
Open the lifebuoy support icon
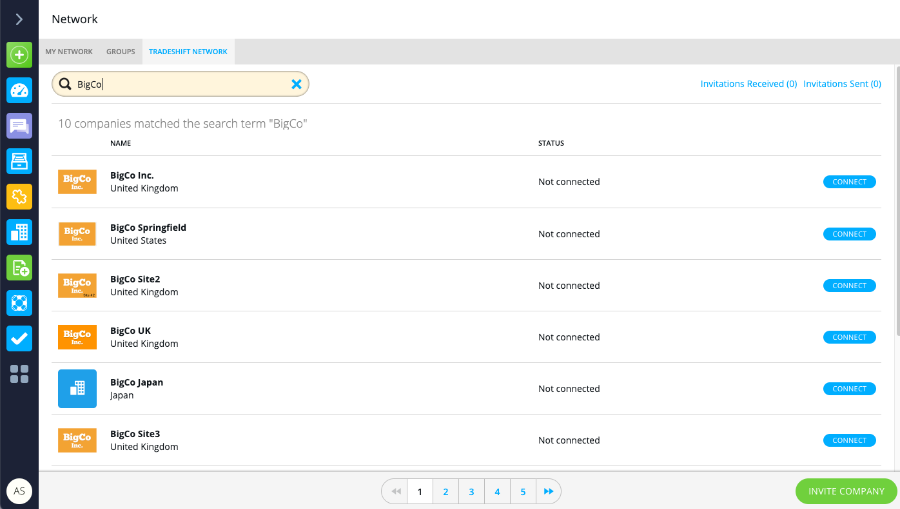pos(19,303)
